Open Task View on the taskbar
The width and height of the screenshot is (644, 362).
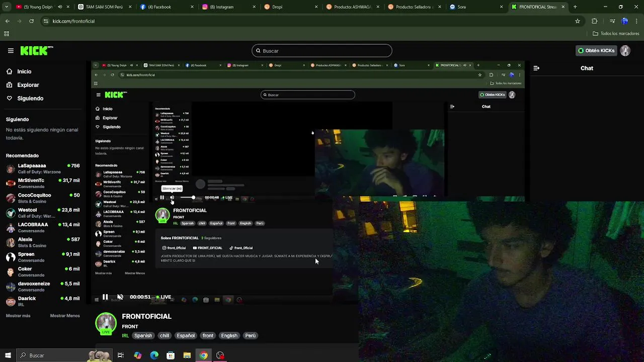121,355
